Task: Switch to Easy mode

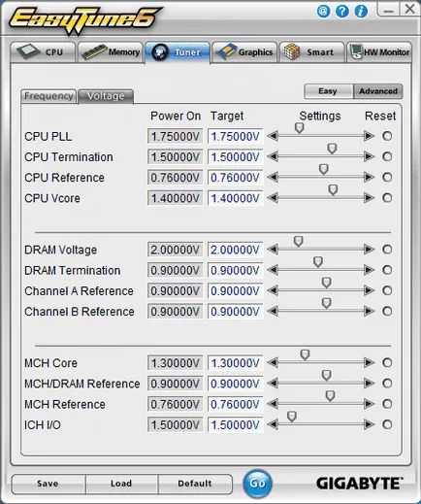Action: (328, 91)
